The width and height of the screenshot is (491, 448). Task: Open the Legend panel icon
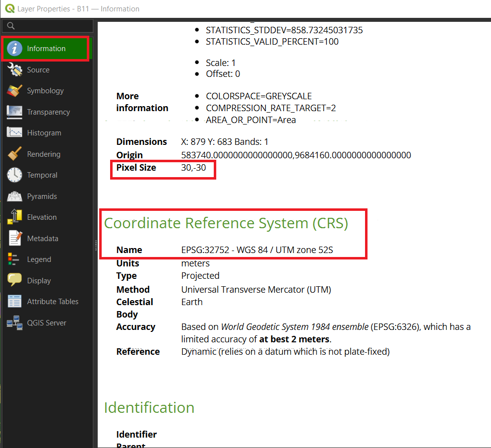(x=15, y=259)
